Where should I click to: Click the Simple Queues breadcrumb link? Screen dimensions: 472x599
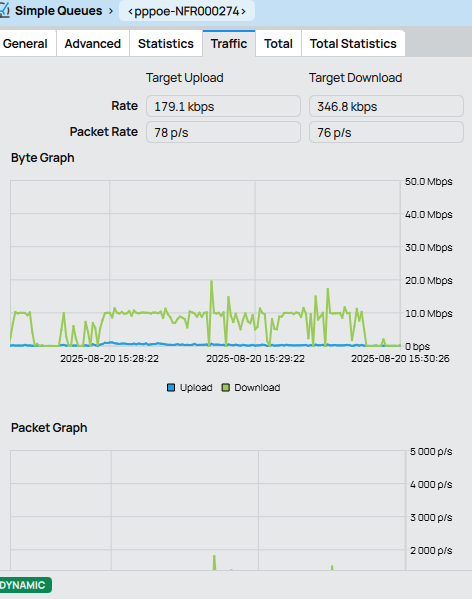click(x=58, y=11)
